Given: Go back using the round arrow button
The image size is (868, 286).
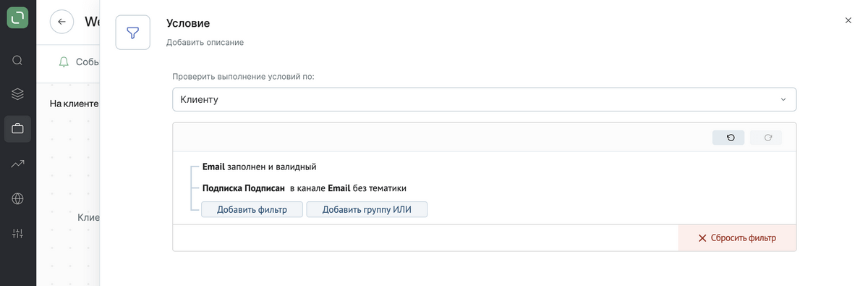Looking at the screenshot, I should [61, 22].
